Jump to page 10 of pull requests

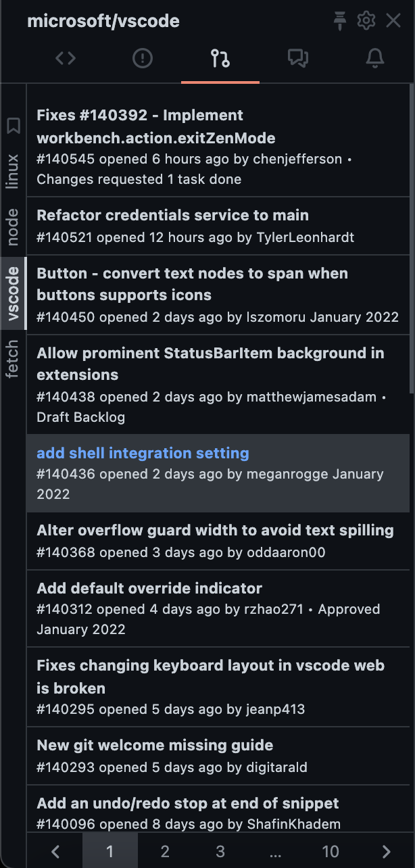tap(331, 851)
